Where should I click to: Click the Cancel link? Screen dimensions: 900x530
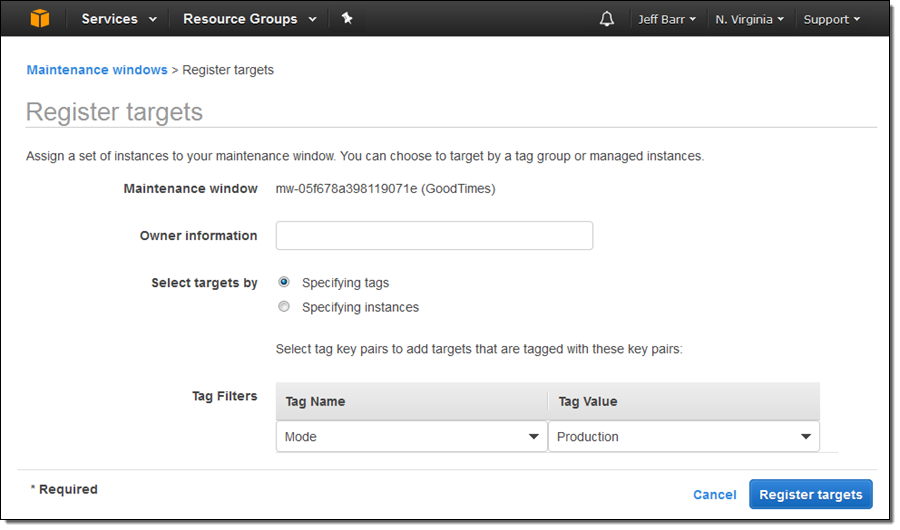coord(714,495)
